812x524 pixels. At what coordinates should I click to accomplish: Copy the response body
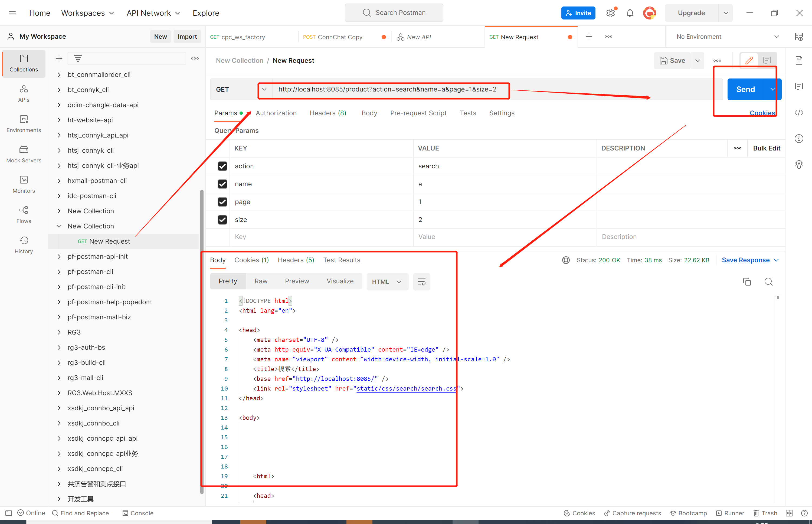click(747, 282)
